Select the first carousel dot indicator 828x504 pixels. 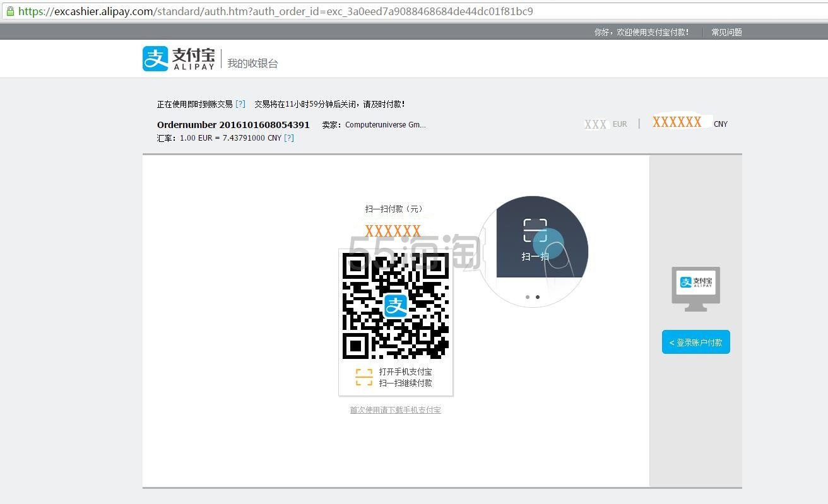pos(528,296)
